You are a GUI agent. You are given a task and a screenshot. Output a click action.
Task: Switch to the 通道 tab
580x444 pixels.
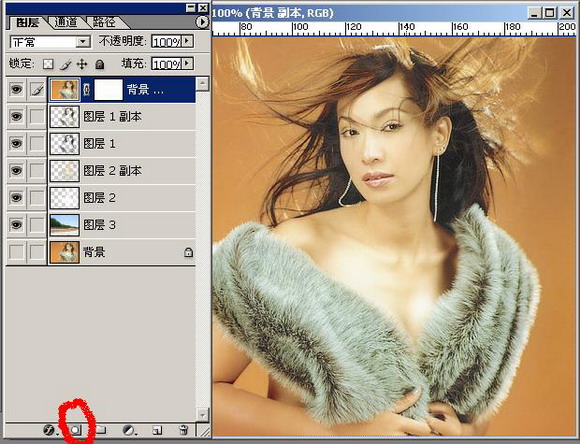coord(66,23)
